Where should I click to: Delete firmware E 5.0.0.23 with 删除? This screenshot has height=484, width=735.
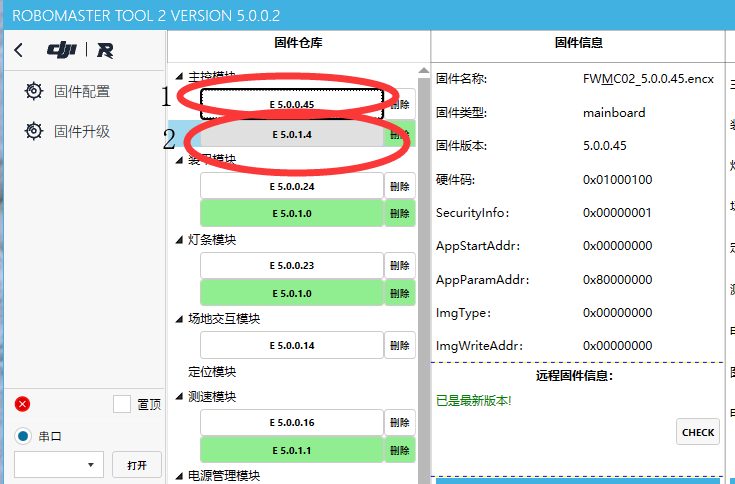400,266
